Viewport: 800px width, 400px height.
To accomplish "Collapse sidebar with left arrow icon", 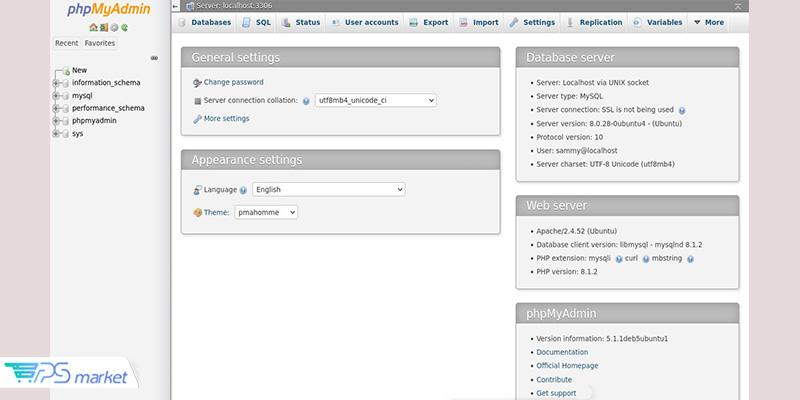I will click(176, 6).
